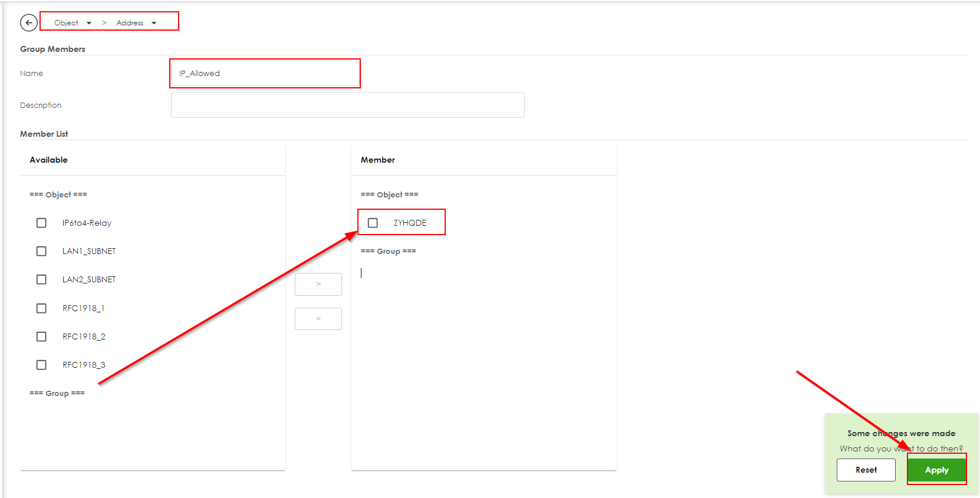Image resolution: width=980 pixels, height=498 pixels.
Task: Select the ZYHQDE member entry text
Action: tap(410, 223)
